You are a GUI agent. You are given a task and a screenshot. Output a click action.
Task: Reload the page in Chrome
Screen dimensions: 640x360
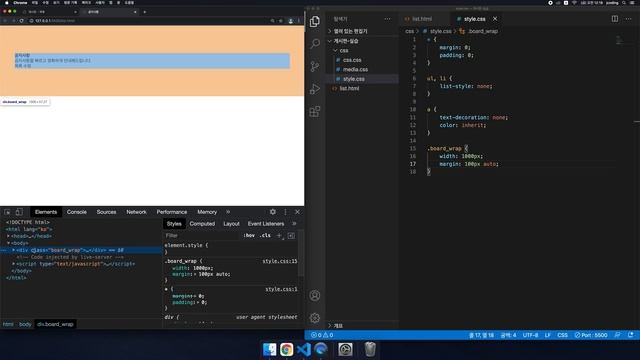pyautogui.click(x=21, y=20)
